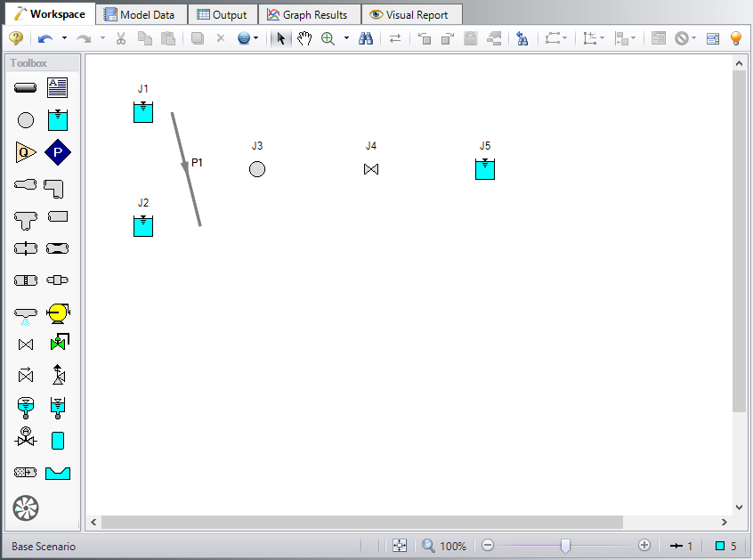This screenshot has height=560, width=753.
Task: Select the Check Valve junction icon
Action: click(x=26, y=375)
